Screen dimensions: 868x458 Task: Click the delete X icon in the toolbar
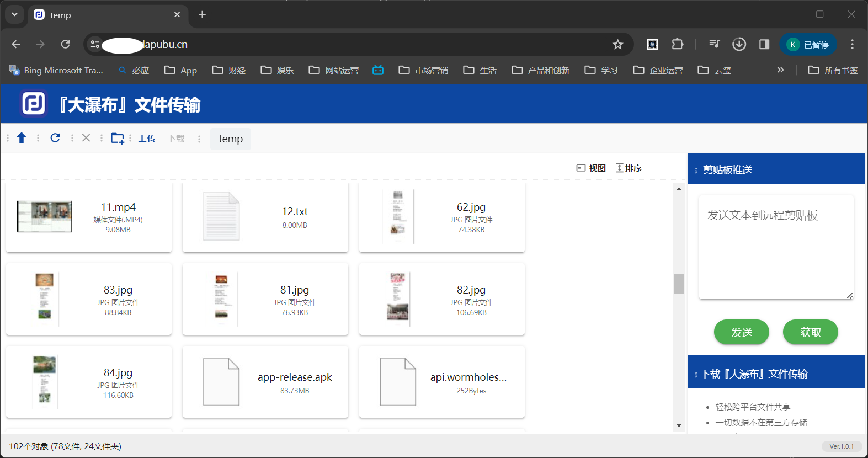[x=86, y=138]
